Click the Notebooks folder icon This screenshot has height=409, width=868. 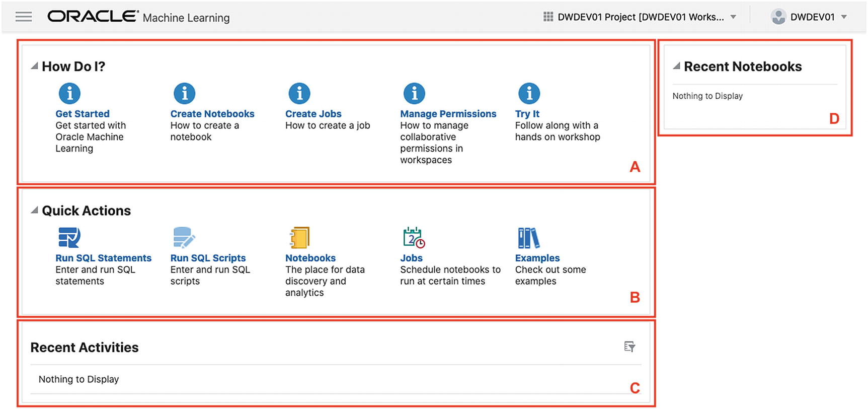pyautogui.click(x=299, y=237)
